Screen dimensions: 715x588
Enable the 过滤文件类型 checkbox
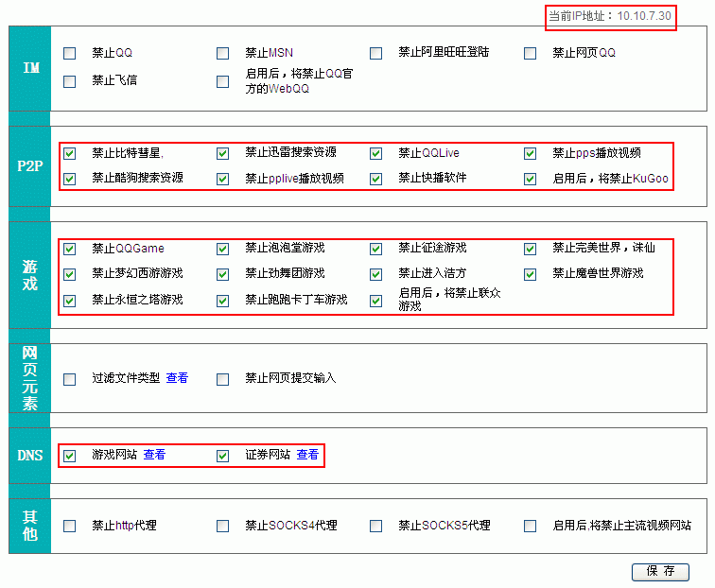69,379
